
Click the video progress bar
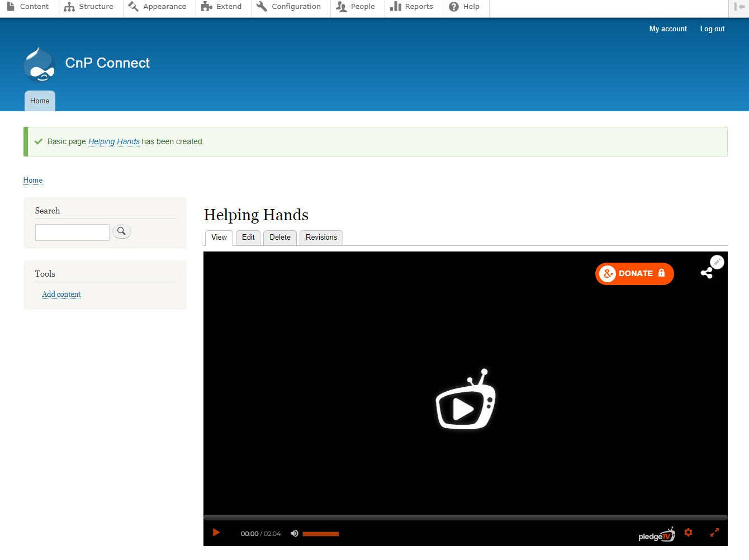[x=466, y=518]
